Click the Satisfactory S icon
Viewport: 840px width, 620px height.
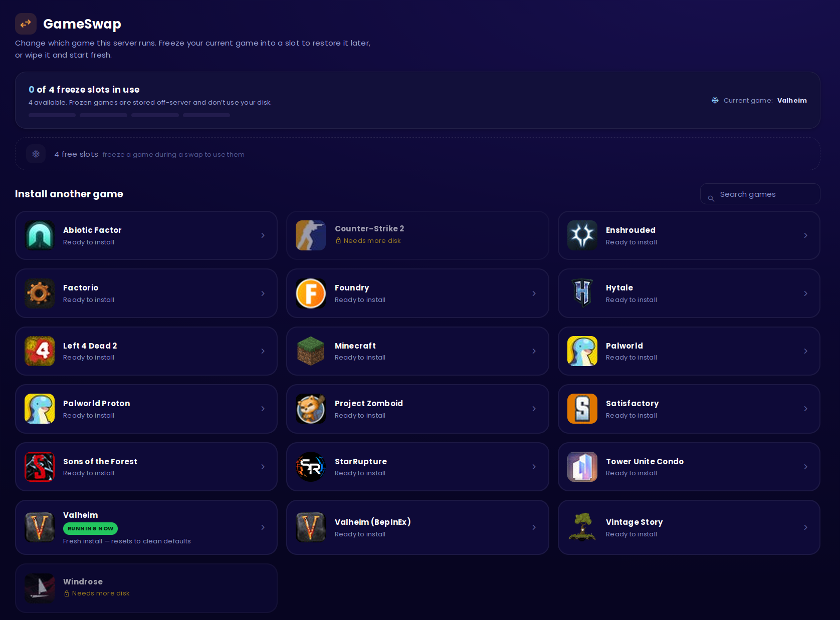click(x=582, y=409)
